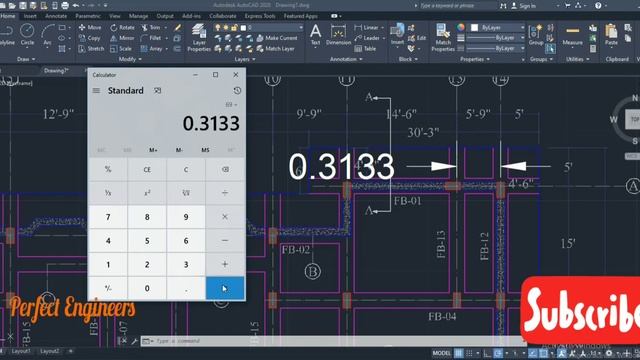Toggle polar tracking in status bar

[498, 353]
